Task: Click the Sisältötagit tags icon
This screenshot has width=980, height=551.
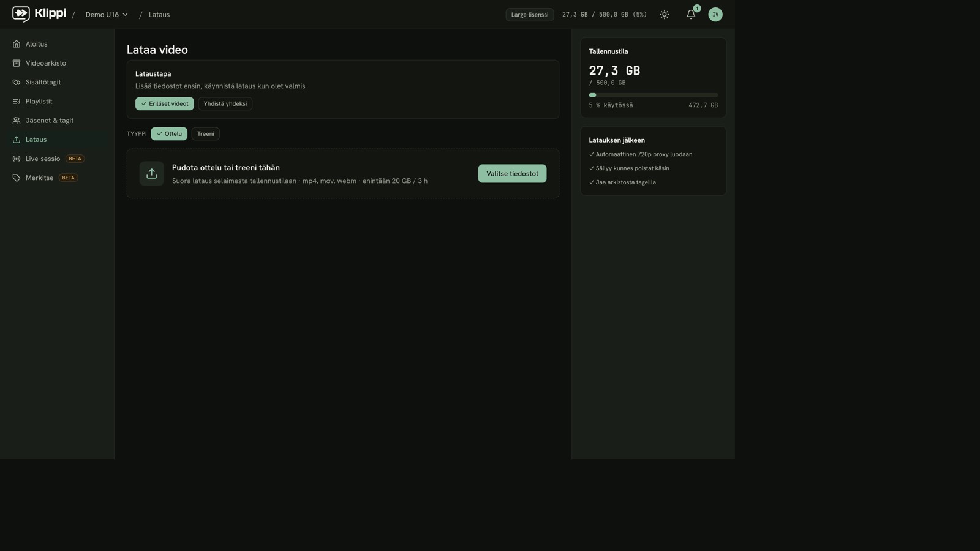Action: [17, 82]
